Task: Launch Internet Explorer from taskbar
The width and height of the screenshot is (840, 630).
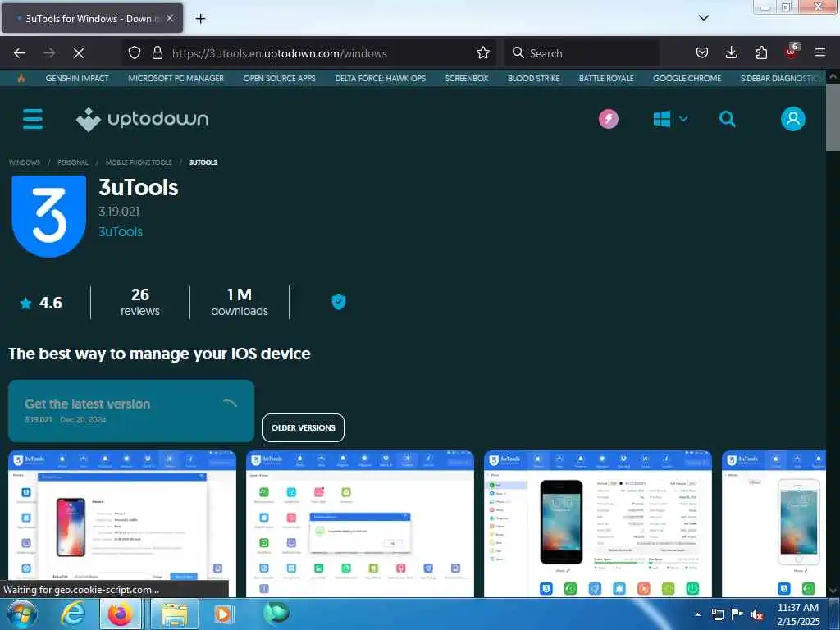Action: click(73, 614)
